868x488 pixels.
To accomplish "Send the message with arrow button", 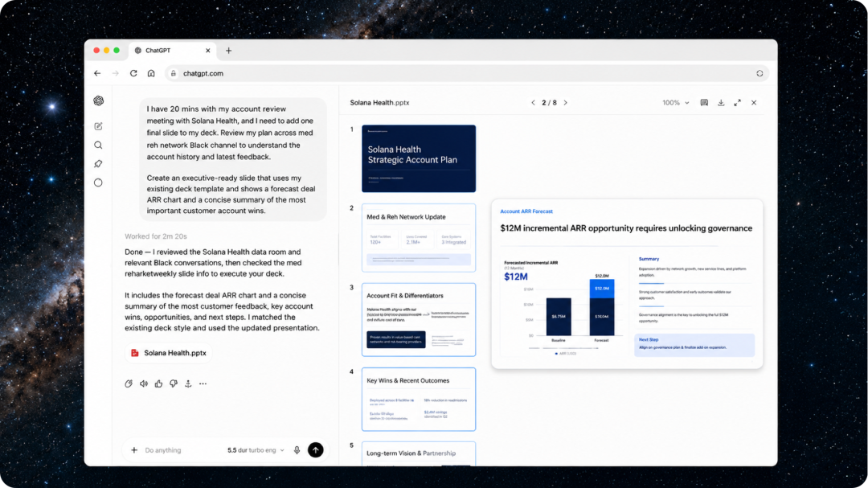I will point(316,450).
